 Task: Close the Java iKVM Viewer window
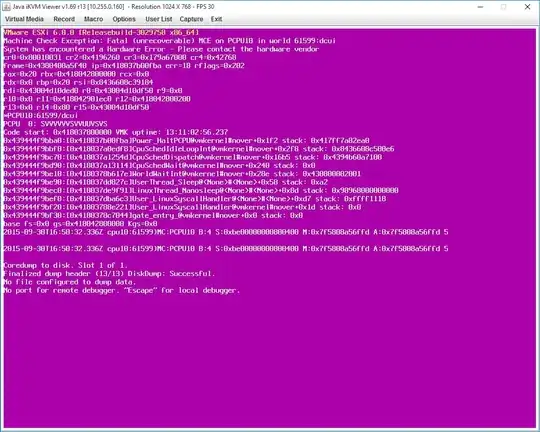(x=527, y=7)
